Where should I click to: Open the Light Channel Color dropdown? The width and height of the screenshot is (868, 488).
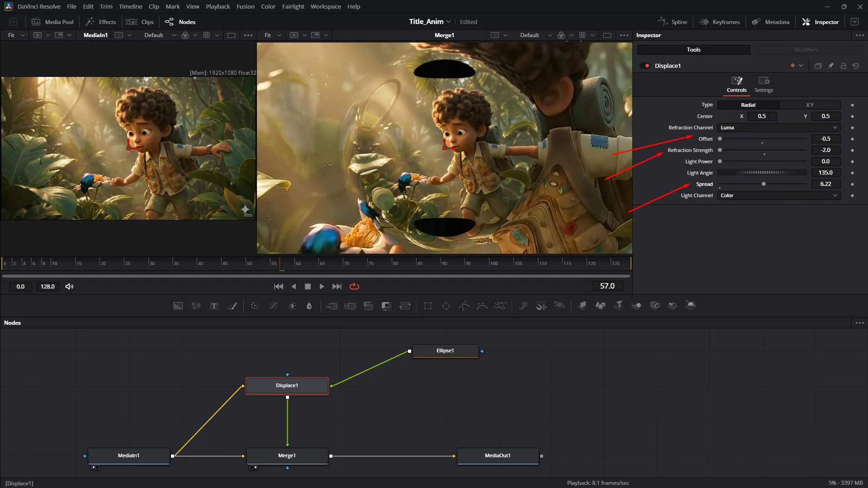[778, 195]
